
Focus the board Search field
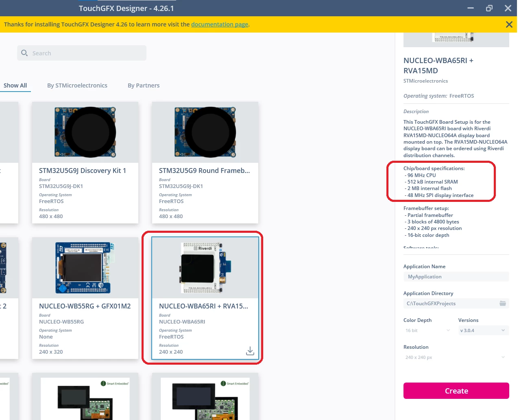pyautogui.click(x=82, y=53)
